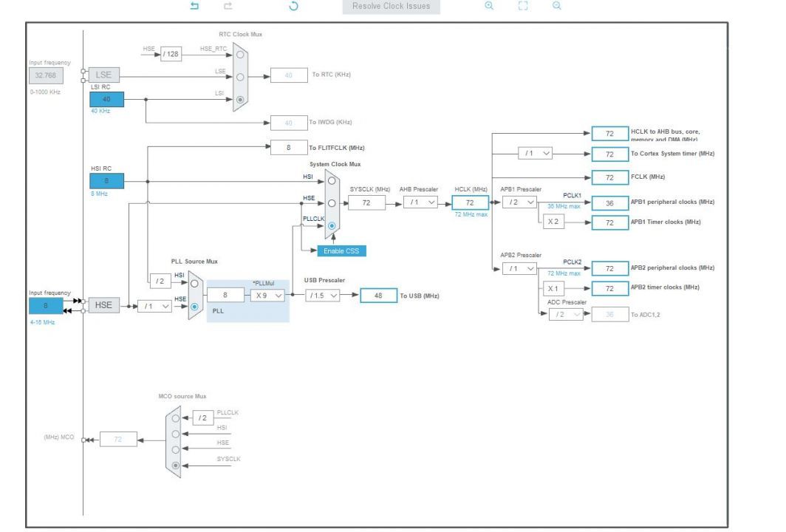The height and width of the screenshot is (532, 786).
Task: Select HSE input in the PLL Source Mux
Action: 194,306
